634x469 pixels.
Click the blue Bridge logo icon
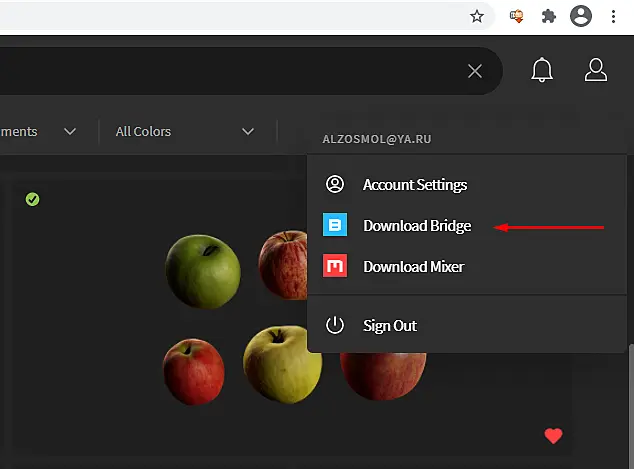[335, 224]
